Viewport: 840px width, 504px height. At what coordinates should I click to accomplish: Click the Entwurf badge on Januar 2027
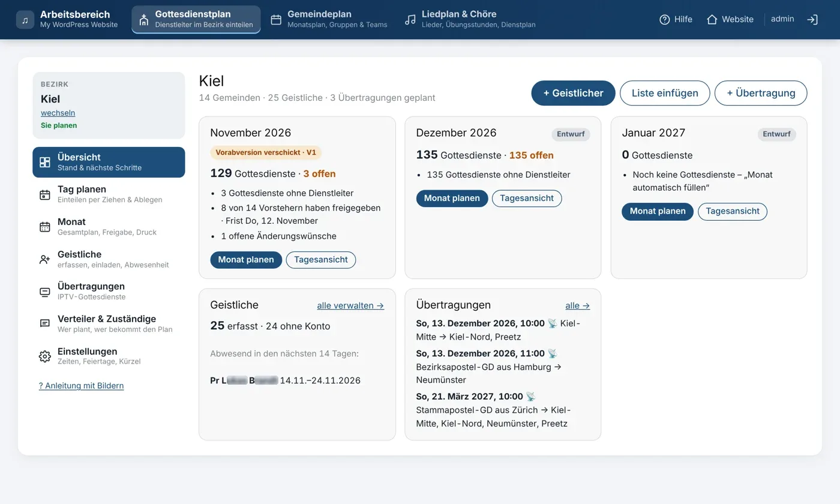click(776, 134)
